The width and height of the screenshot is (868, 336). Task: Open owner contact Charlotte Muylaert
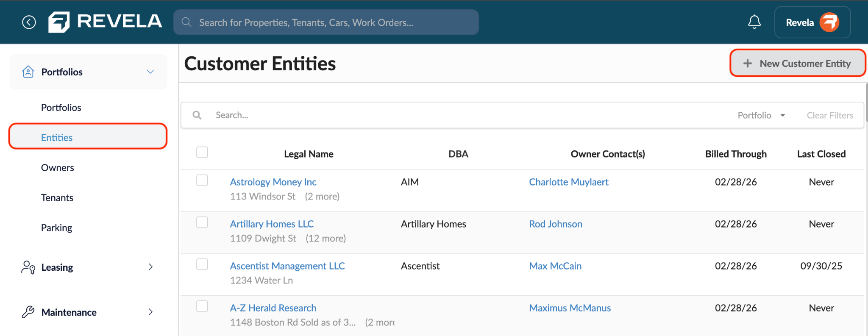coord(569,182)
